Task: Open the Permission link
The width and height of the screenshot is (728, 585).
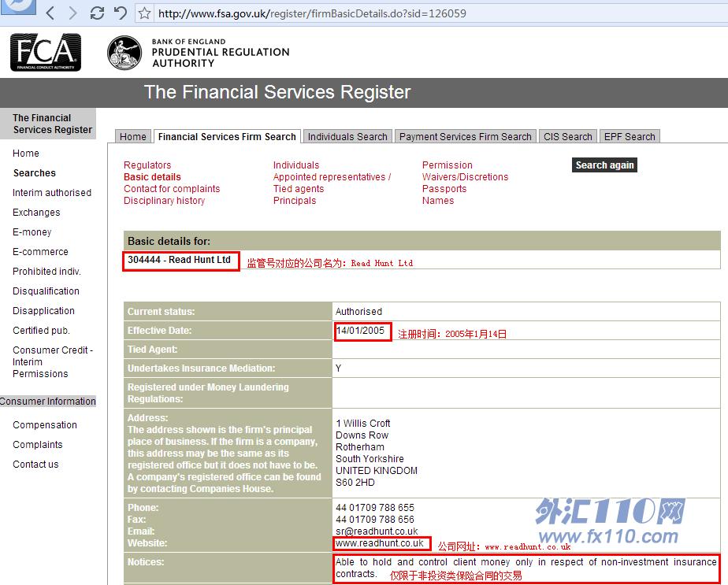Action: point(447,165)
